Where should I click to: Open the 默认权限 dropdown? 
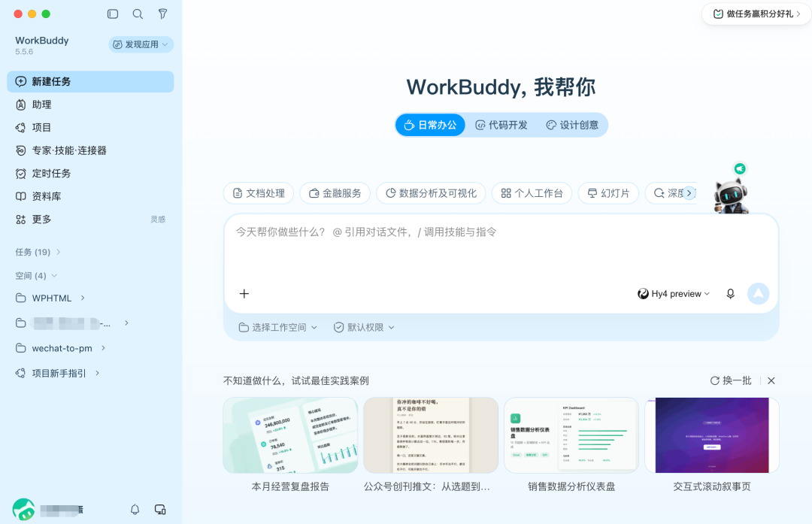click(x=364, y=327)
